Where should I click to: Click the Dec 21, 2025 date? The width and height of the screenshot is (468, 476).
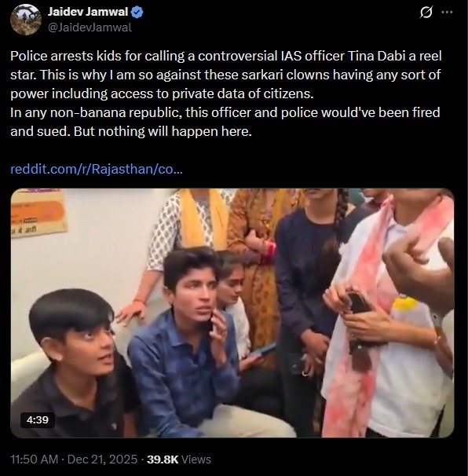[102, 460]
